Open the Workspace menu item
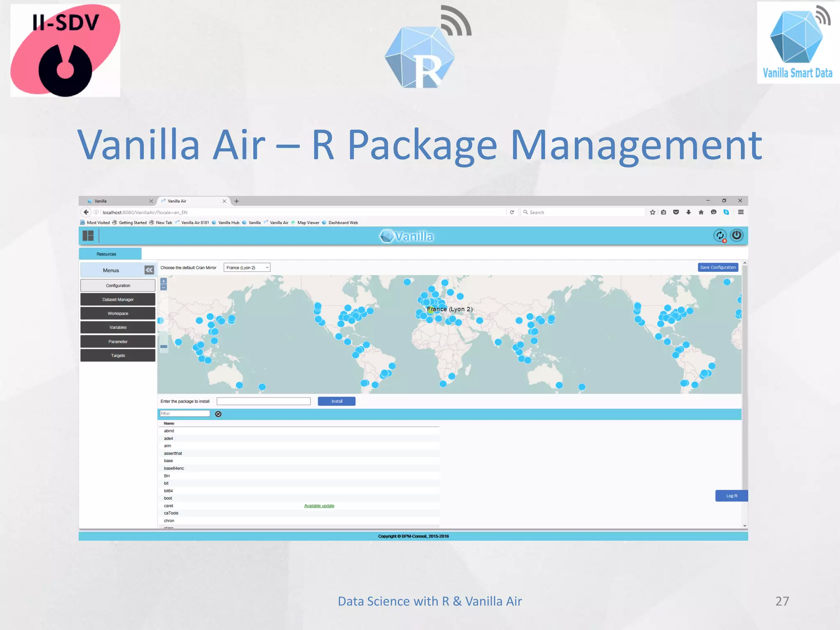The width and height of the screenshot is (840, 630). click(x=118, y=313)
